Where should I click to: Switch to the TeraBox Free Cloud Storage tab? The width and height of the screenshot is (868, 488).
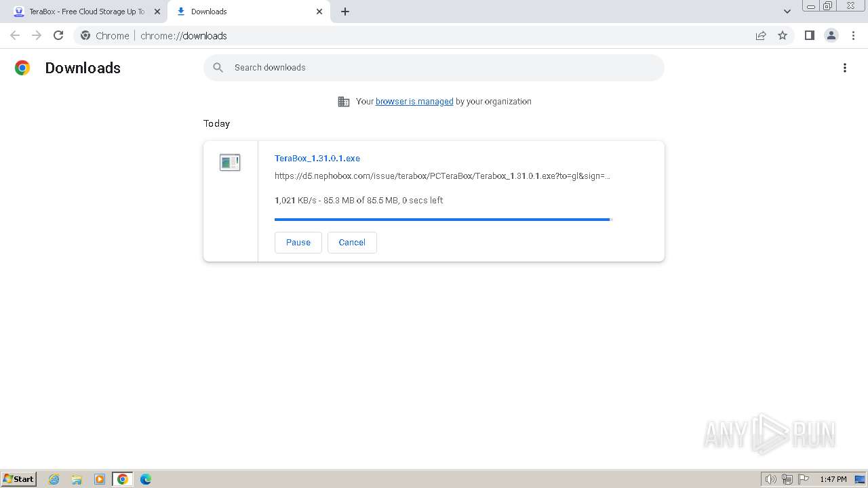87,12
